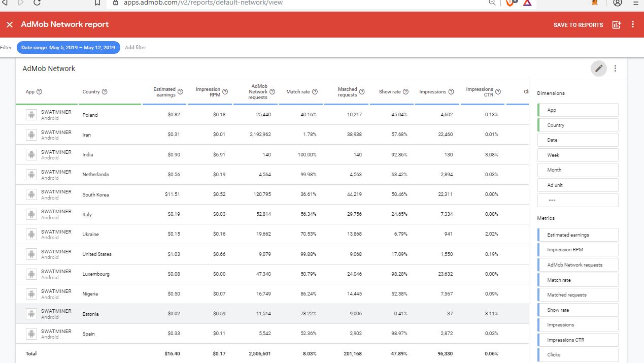Open the MetaMask fox extension icon

(x=595, y=3)
